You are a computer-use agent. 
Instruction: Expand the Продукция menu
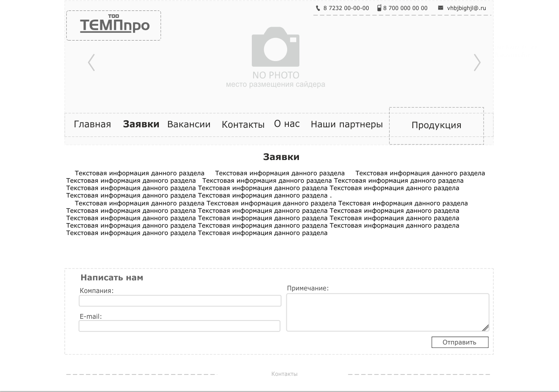tap(436, 126)
